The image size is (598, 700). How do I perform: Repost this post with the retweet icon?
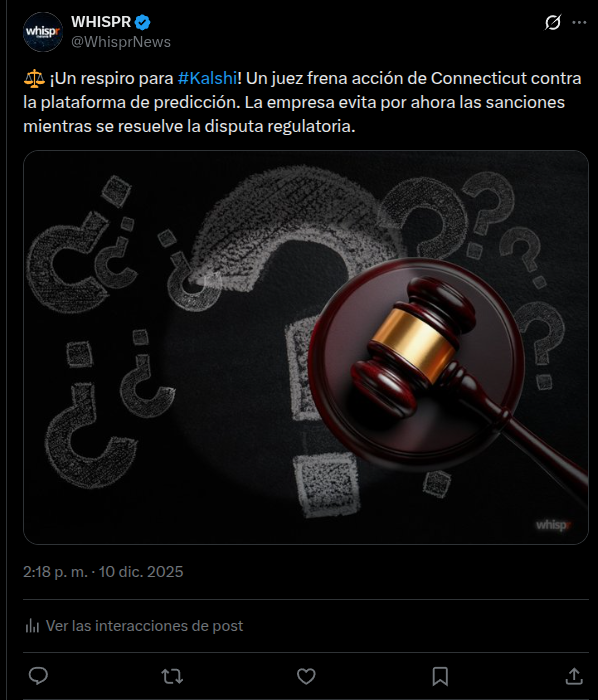(x=172, y=676)
